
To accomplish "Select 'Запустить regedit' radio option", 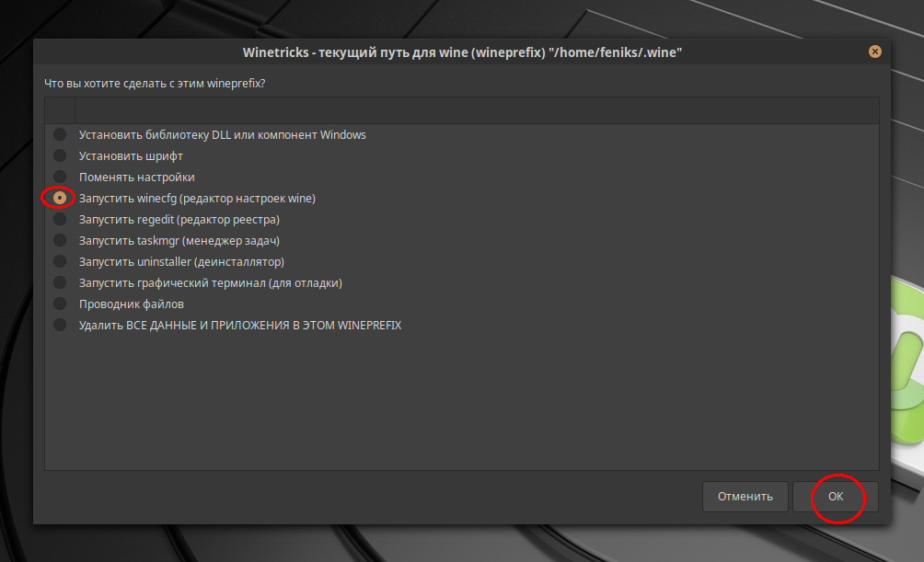I will tap(60, 219).
